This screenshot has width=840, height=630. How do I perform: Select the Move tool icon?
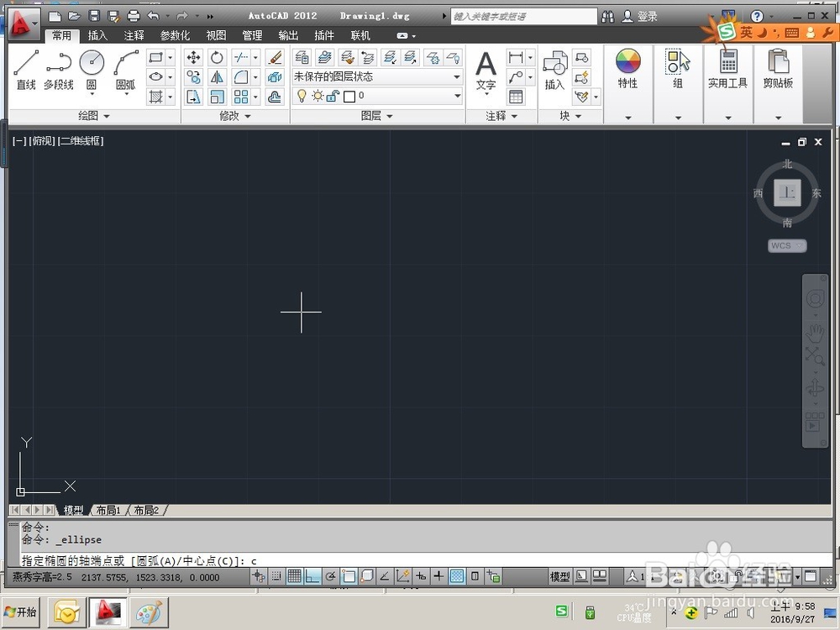[x=193, y=57]
